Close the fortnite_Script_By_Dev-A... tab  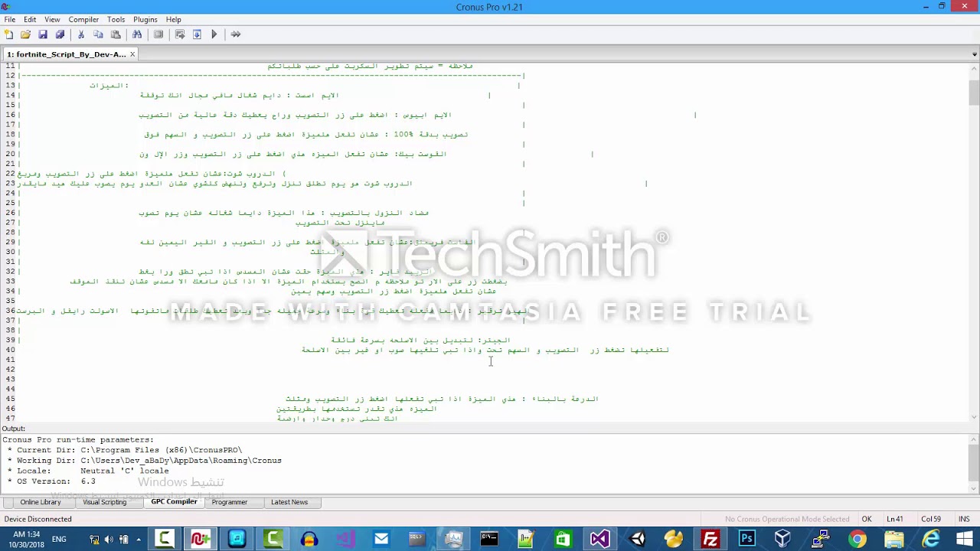132,54
